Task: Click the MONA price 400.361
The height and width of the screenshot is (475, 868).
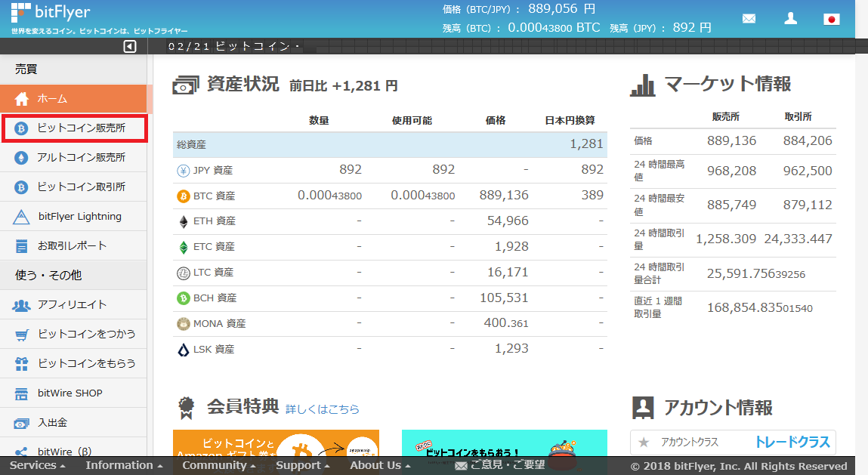Action: coord(506,322)
